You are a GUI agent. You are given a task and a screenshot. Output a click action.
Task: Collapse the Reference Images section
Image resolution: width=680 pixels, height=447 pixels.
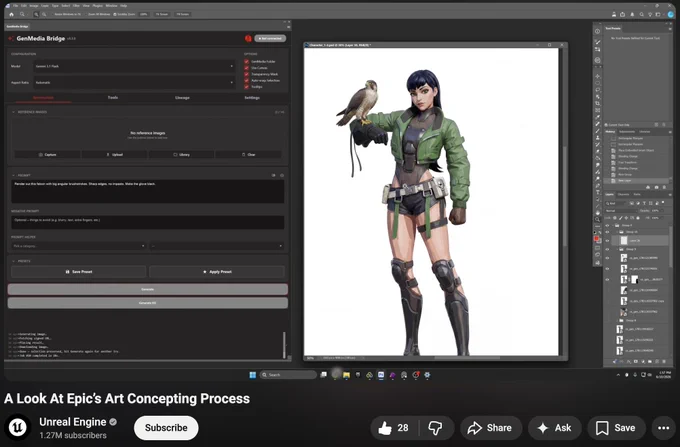click(13, 112)
